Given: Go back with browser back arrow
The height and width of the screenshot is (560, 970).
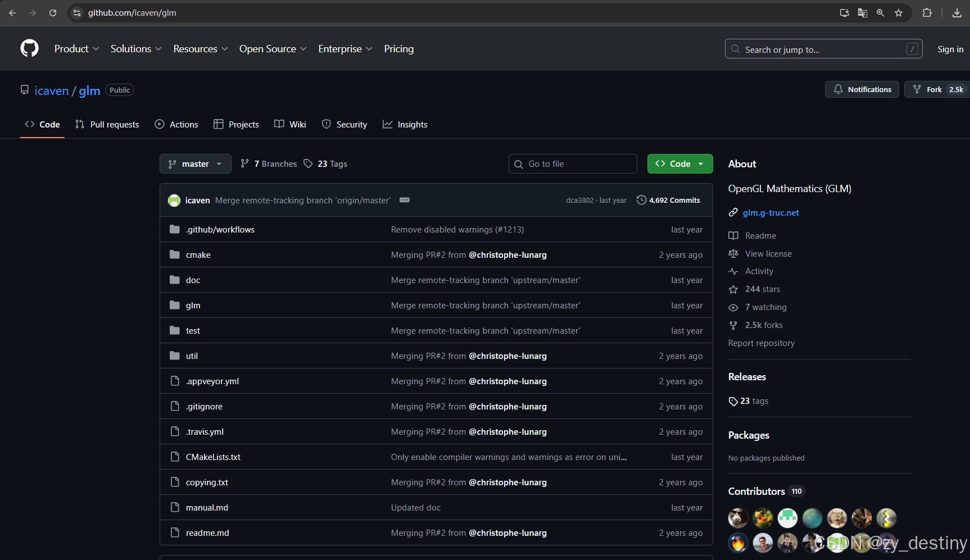Looking at the screenshot, I should click(12, 13).
